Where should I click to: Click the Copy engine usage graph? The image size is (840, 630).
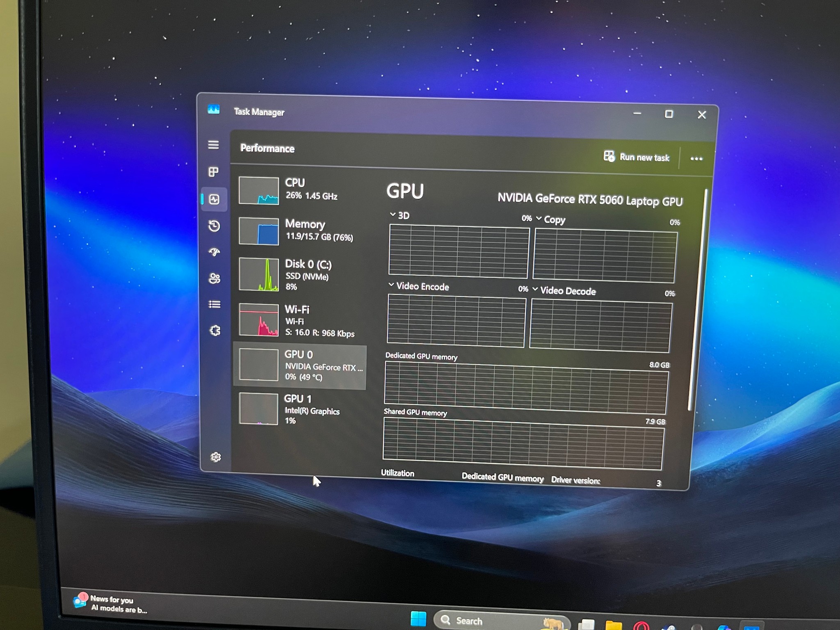pos(605,256)
